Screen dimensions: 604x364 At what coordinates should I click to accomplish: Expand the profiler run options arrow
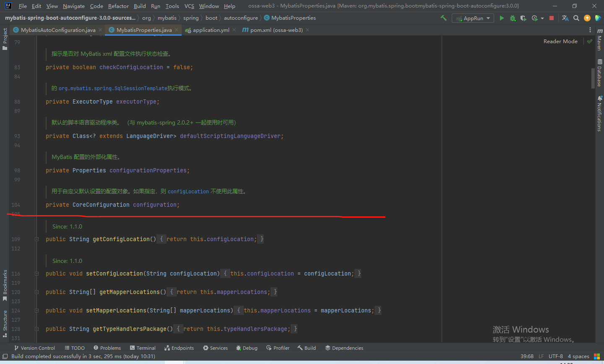pos(542,18)
